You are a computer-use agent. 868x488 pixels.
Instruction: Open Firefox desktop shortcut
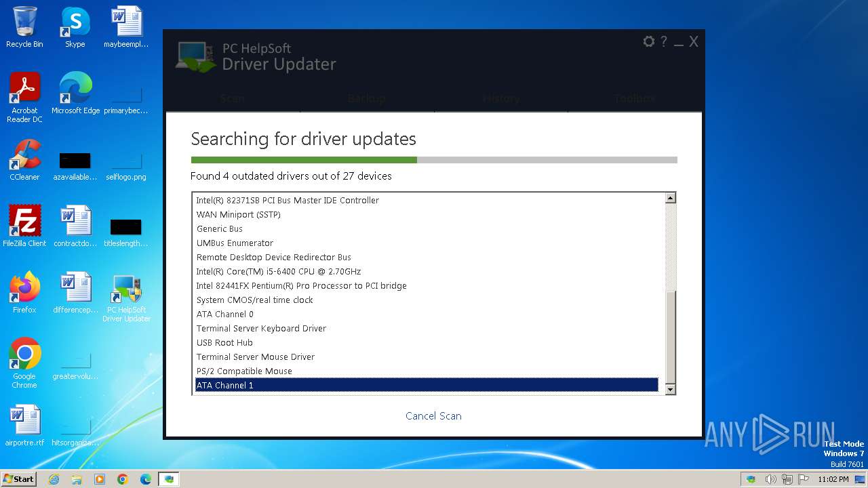coord(24,293)
